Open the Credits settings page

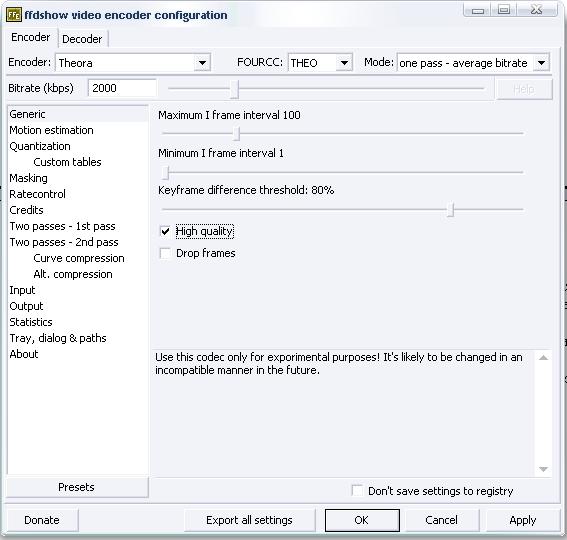pyautogui.click(x=26, y=210)
